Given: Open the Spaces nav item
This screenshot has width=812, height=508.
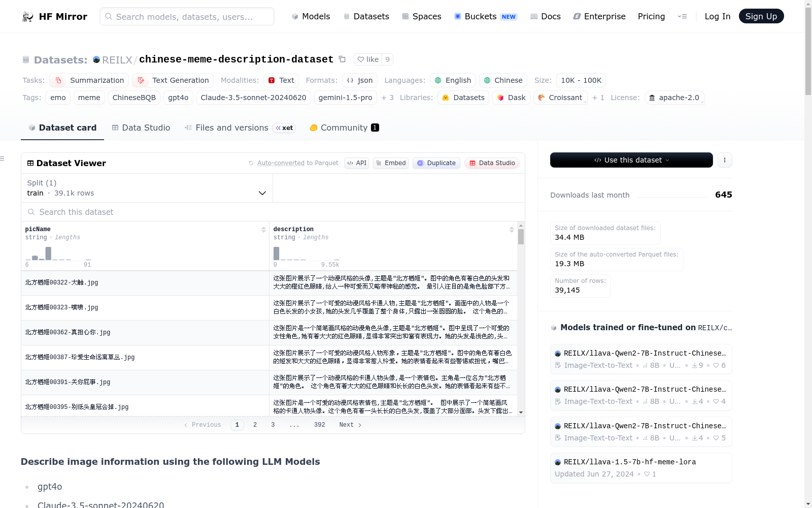Looking at the screenshot, I should pos(421,17).
